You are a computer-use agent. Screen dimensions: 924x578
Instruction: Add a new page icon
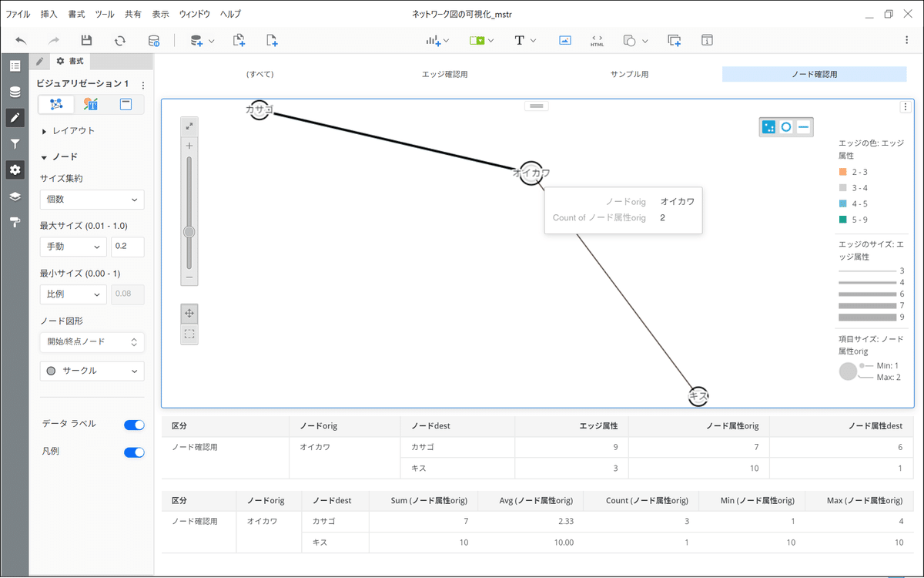click(x=272, y=40)
